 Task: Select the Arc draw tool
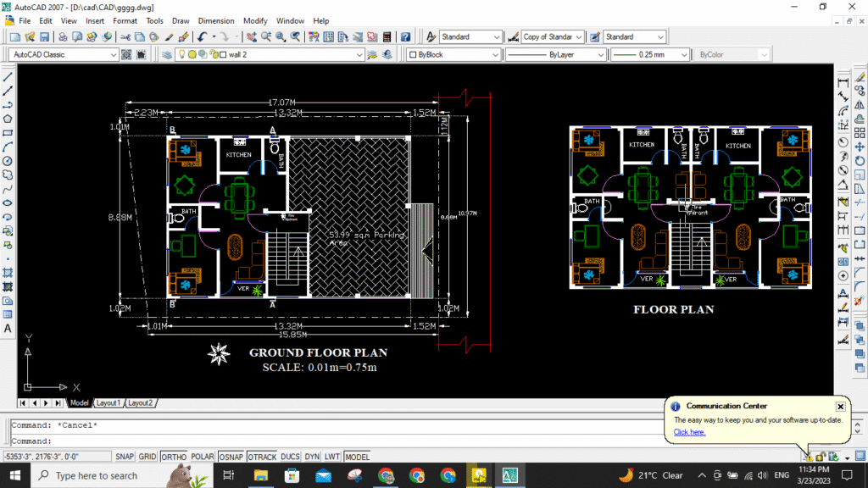point(8,147)
